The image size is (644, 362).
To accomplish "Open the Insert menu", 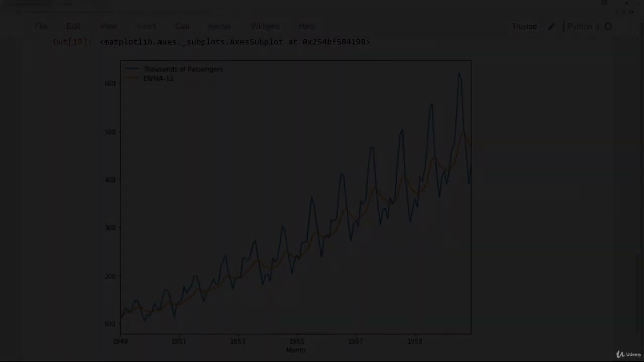I will point(146,26).
